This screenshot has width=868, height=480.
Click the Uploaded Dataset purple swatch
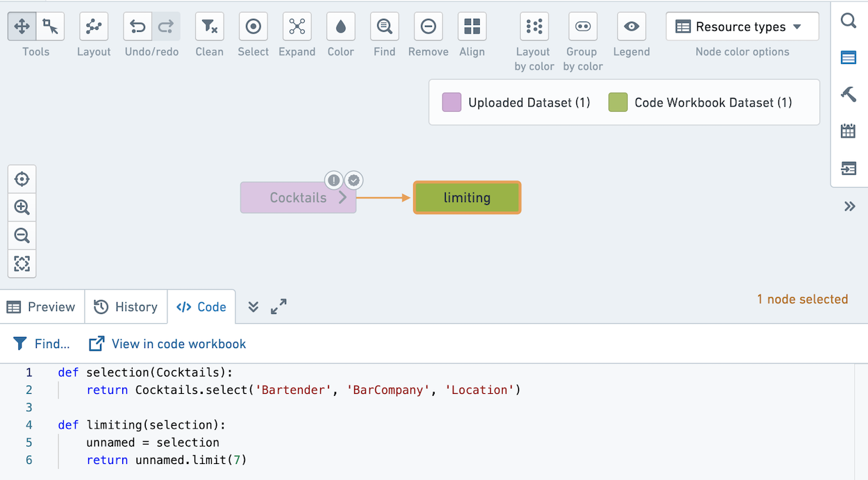pos(452,103)
